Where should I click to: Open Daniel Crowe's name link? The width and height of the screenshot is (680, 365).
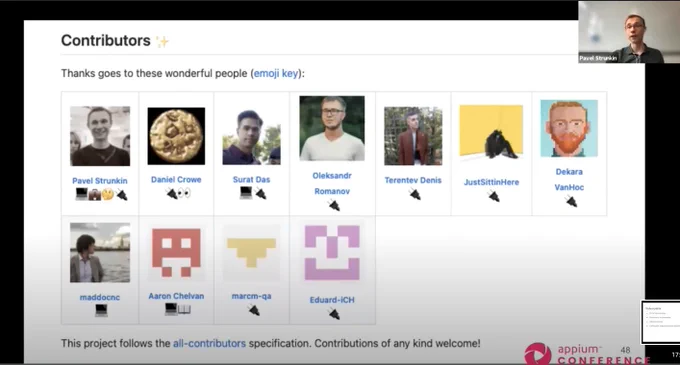point(176,179)
